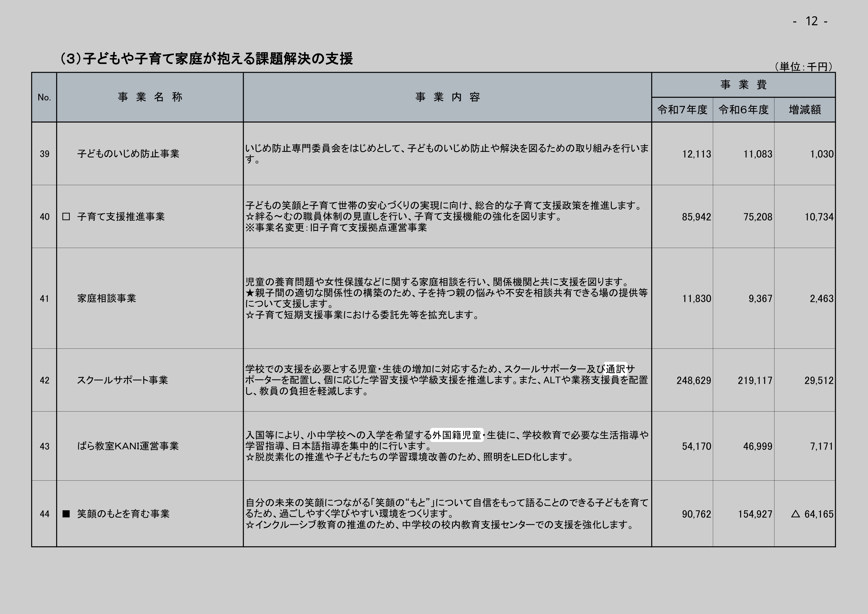Select row number 40
Image resolution: width=868 pixels, height=614 pixels.
pyautogui.click(x=45, y=217)
